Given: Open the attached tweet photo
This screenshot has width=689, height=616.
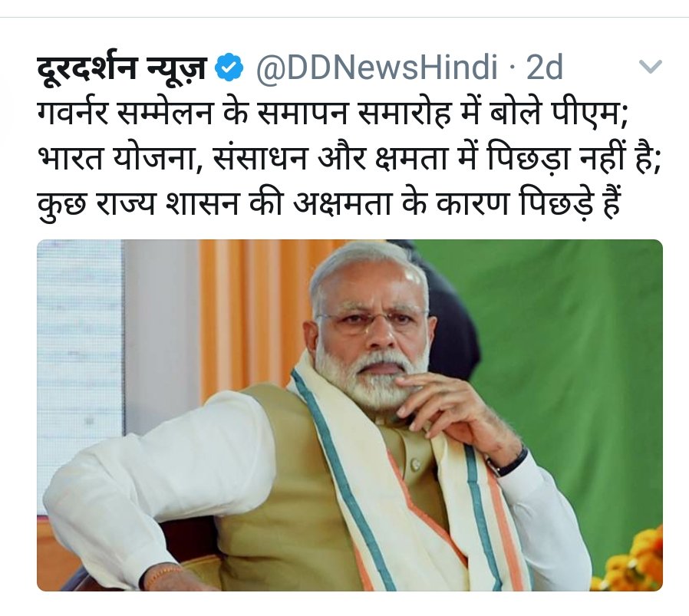Looking at the screenshot, I should pyautogui.click(x=350, y=415).
